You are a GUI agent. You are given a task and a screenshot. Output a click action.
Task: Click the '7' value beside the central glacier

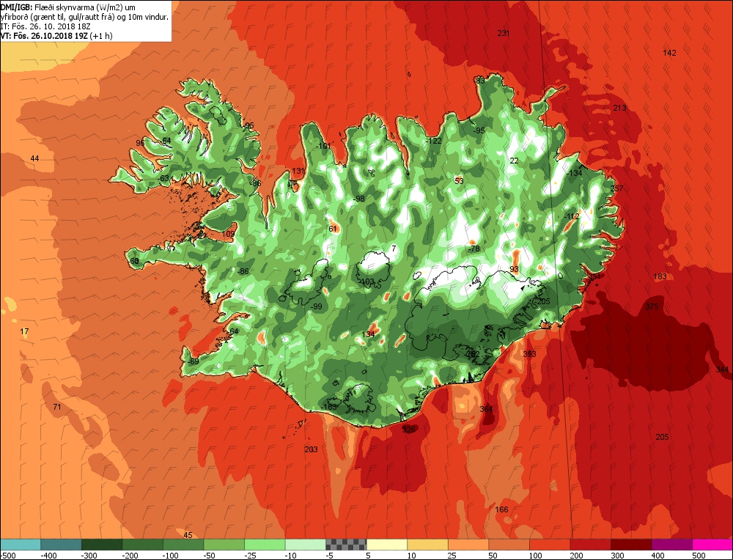pos(394,248)
